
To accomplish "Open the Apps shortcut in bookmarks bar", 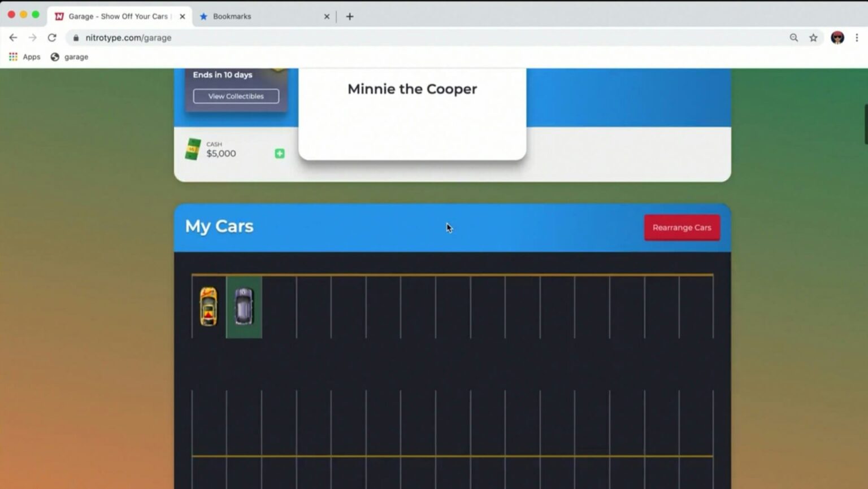I will click(24, 57).
